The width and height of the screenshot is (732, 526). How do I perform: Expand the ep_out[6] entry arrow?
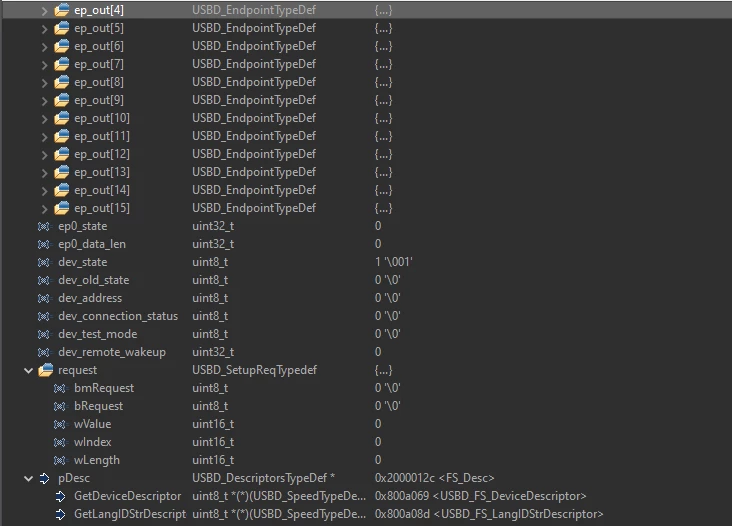click(44, 47)
